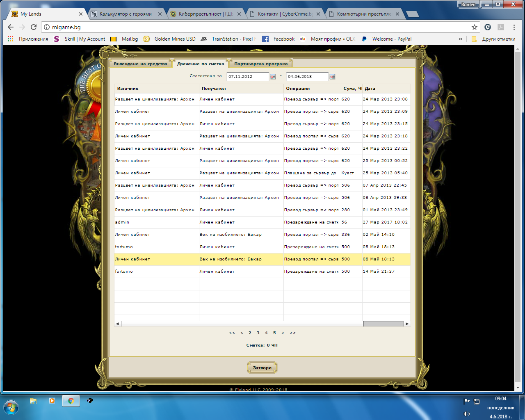
Task: Open File Explorer from taskbar
Action: coord(33,401)
